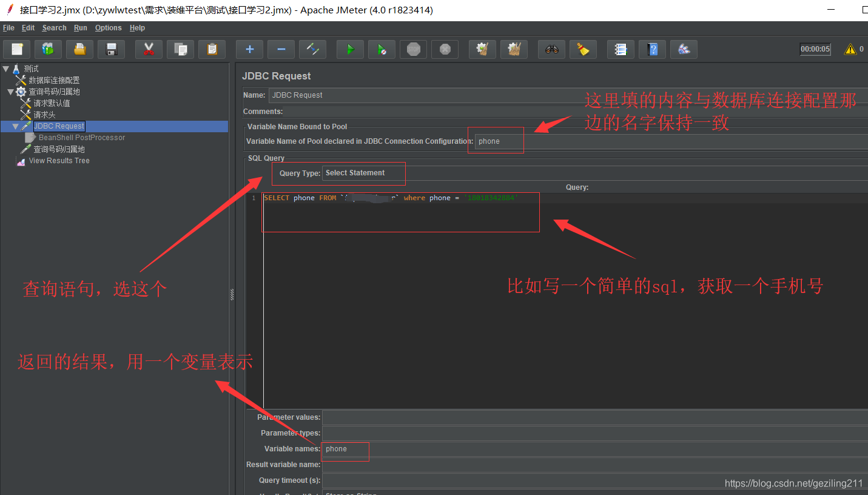
Task: Click the Cut scissors icon
Action: (x=149, y=49)
